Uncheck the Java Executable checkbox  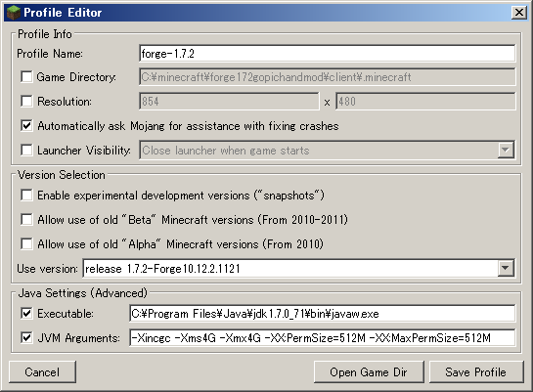pyautogui.click(x=26, y=313)
